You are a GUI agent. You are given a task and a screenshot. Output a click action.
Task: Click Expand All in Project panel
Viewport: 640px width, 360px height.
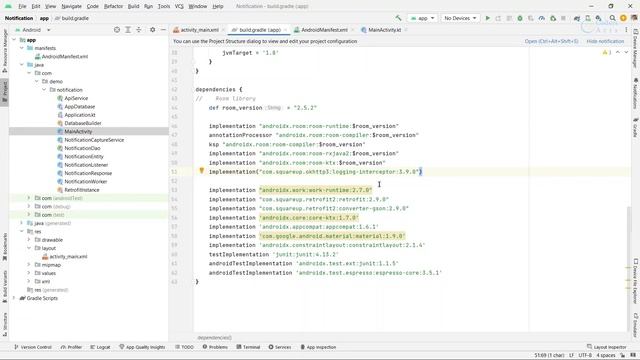click(x=128, y=30)
